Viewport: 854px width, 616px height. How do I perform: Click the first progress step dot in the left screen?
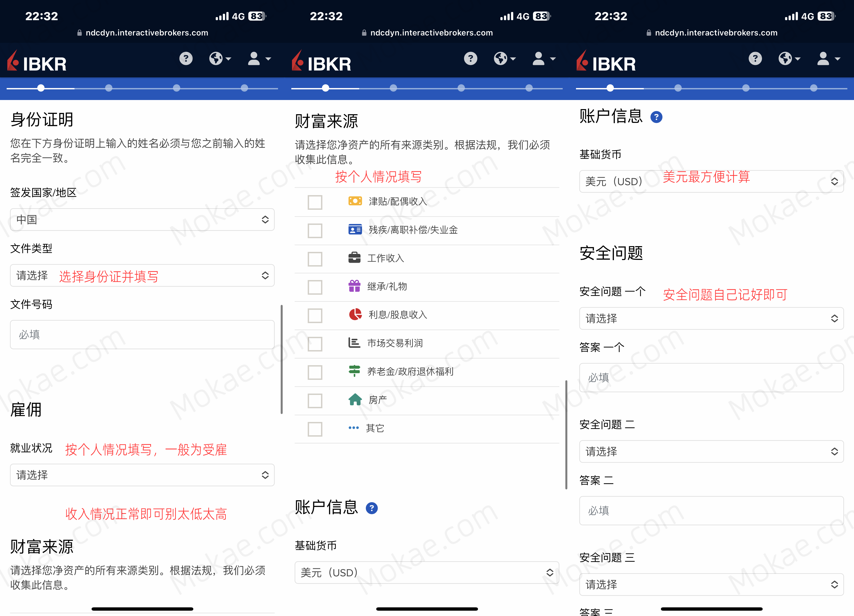click(x=41, y=88)
